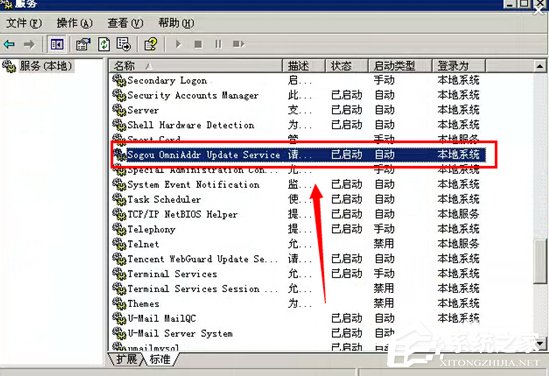The image size is (549, 376).
Task: Click the Refresh toolbar icon
Action: click(104, 44)
